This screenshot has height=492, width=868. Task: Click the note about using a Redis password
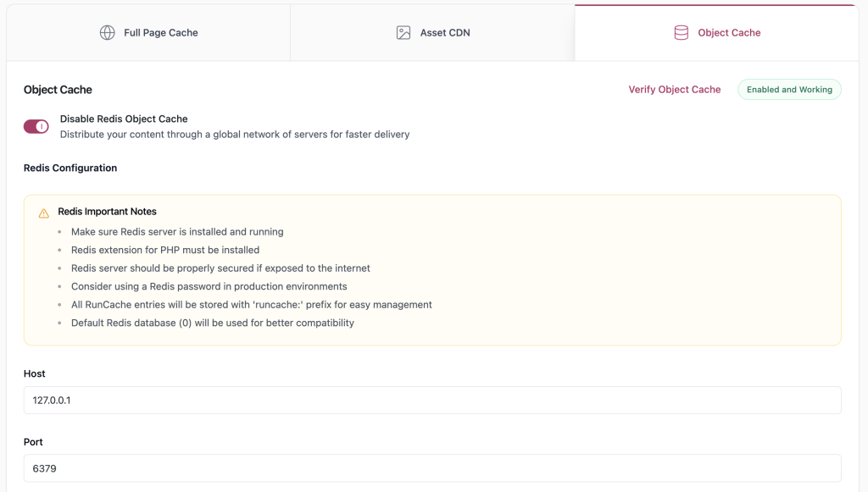[209, 286]
